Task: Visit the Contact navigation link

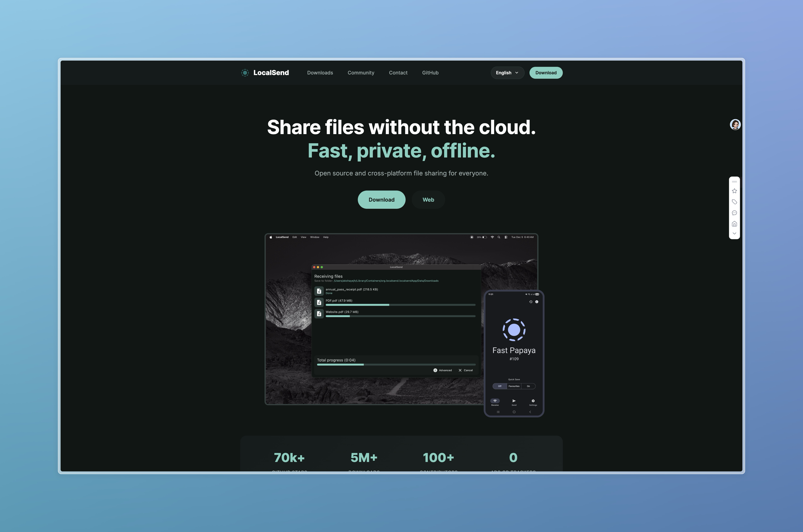Action: click(x=398, y=73)
